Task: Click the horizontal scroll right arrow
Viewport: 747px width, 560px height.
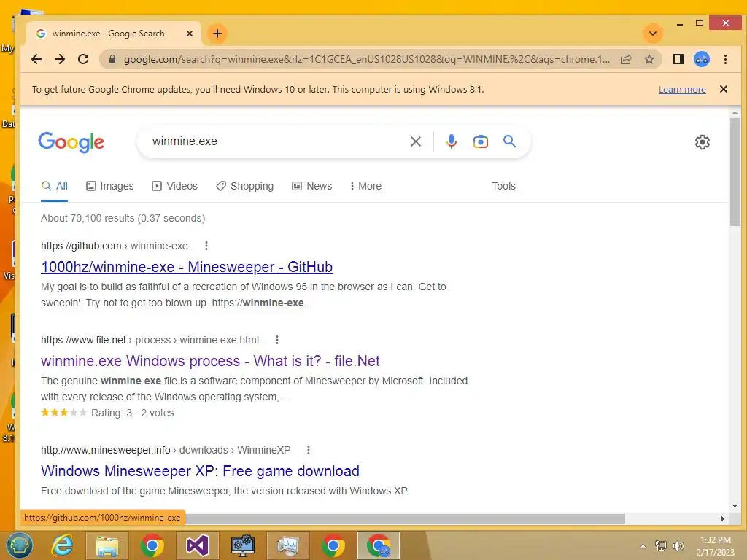Action: 723,518
